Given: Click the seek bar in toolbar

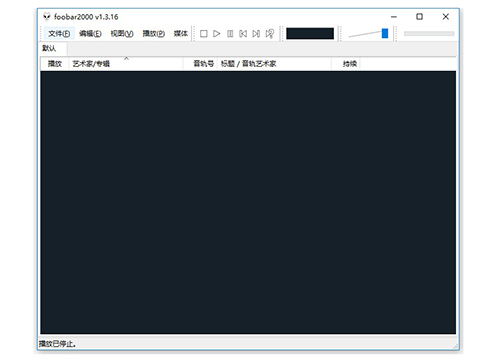Looking at the screenshot, I should (x=429, y=34).
